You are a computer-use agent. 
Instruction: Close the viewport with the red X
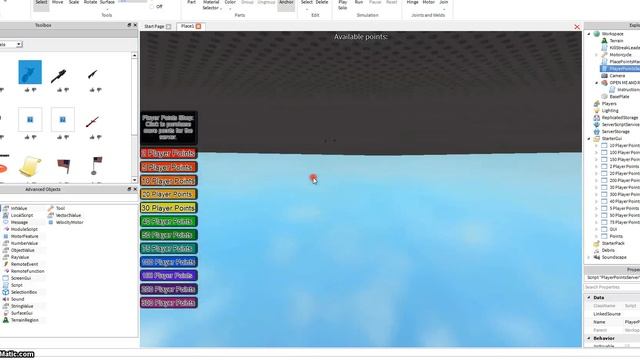pyautogui.click(x=577, y=27)
